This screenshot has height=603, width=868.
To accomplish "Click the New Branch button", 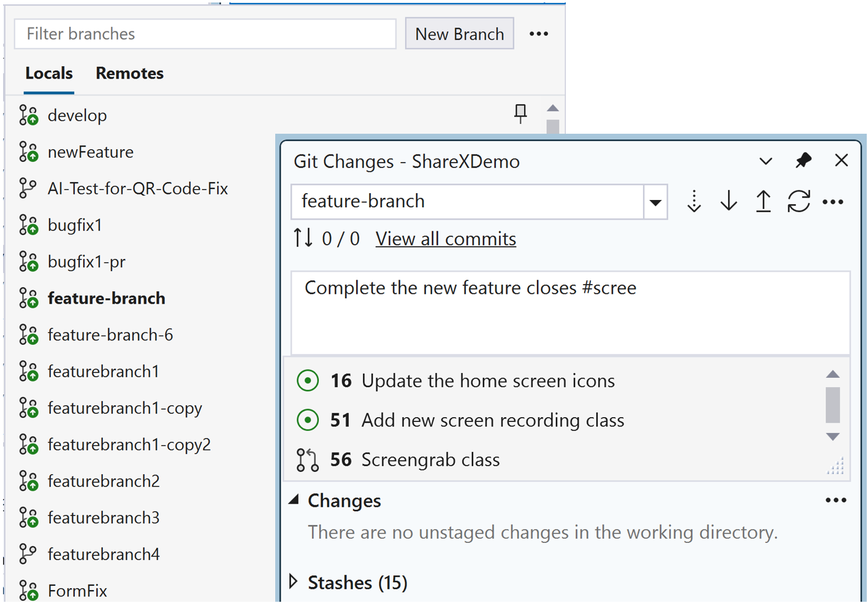I will (x=459, y=34).
